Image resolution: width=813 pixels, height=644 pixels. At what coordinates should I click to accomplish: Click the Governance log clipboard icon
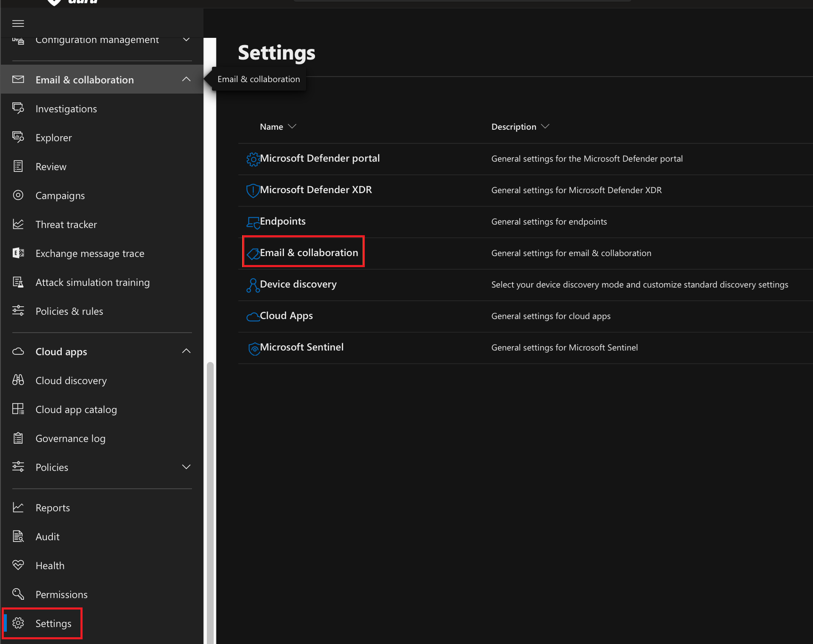click(18, 438)
